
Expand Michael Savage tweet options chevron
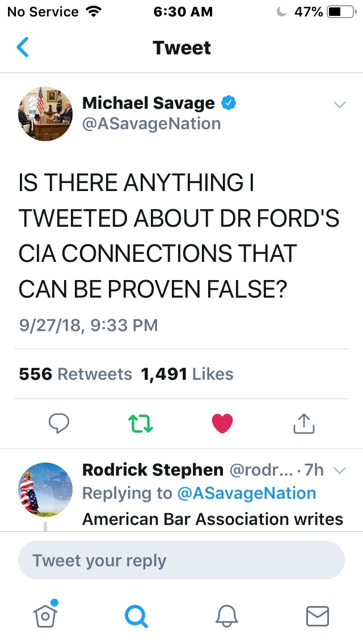tap(339, 105)
